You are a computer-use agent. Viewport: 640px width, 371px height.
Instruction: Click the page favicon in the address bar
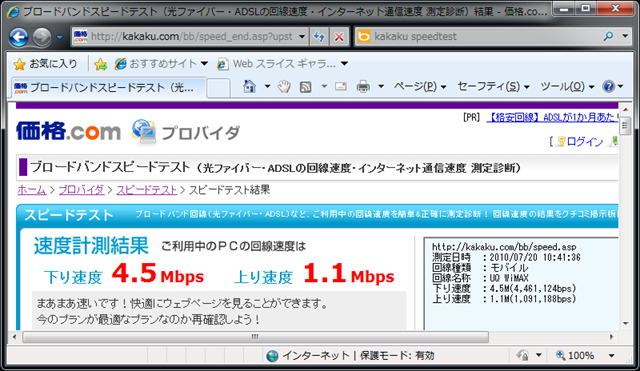tap(80, 37)
